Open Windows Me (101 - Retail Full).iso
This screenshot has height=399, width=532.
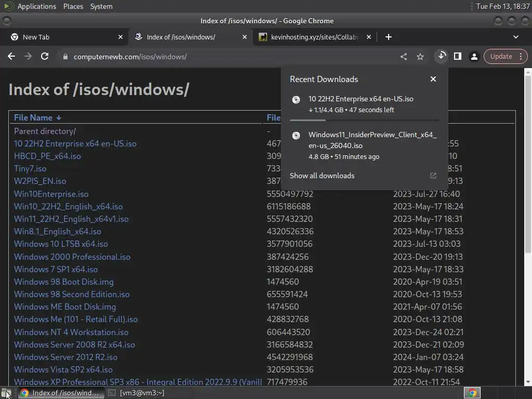point(76,320)
